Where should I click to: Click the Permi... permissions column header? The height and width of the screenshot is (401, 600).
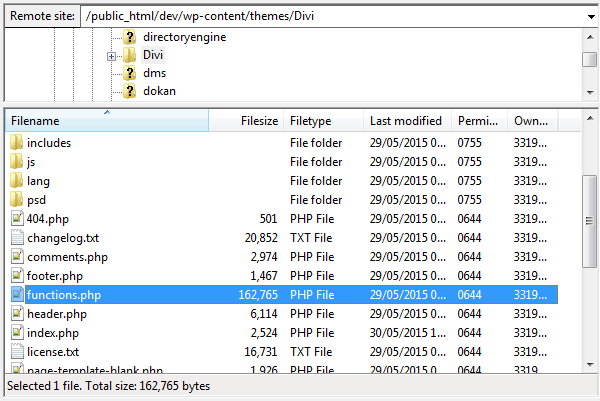pyautogui.click(x=479, y=121)
